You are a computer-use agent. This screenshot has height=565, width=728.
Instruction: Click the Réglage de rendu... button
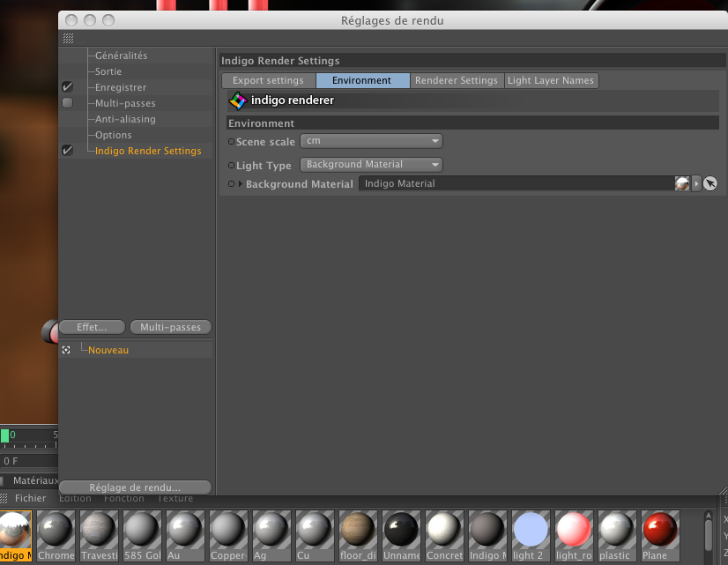pos(135,487)
